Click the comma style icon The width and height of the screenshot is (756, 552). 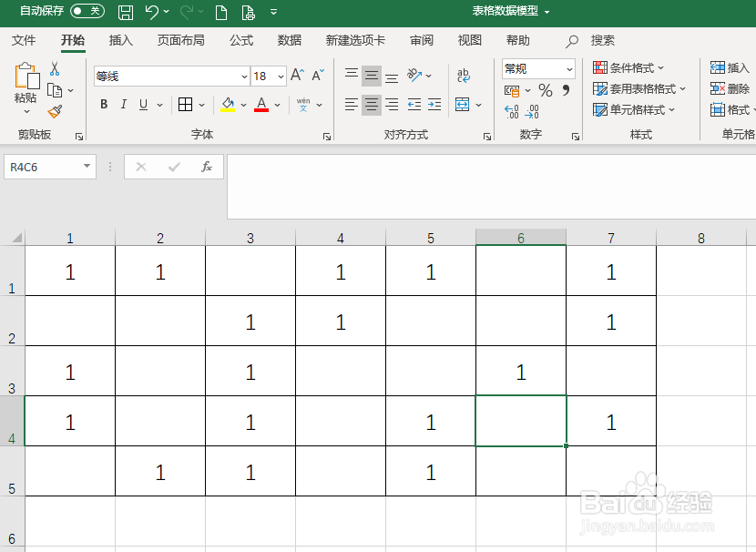tap(565, 88)
